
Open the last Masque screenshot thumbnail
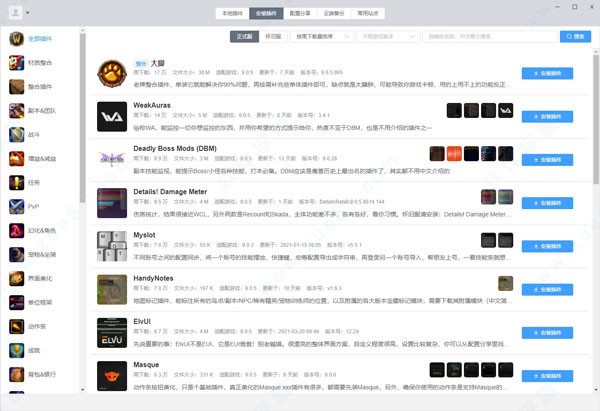[x=505, y=370]
